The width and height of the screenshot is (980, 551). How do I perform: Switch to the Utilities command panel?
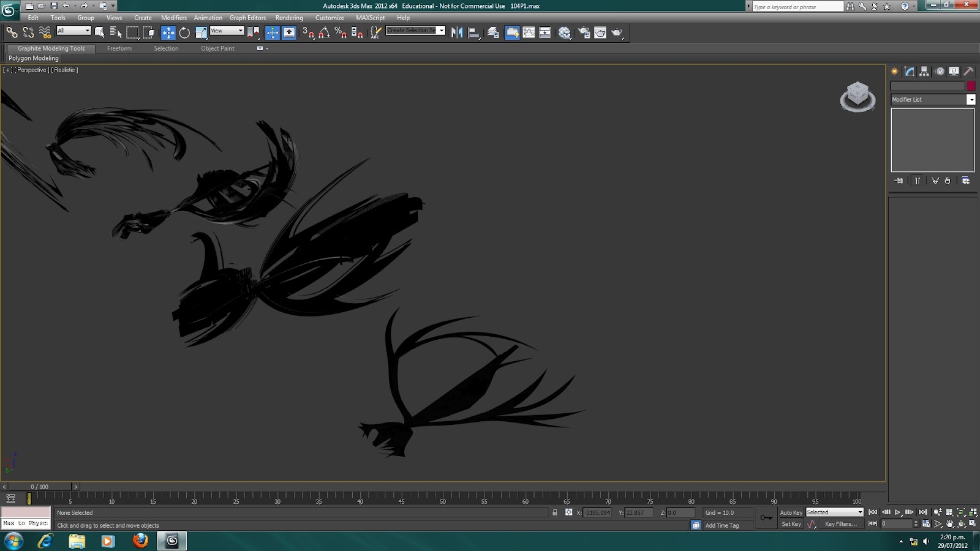[x=968, y=72]
